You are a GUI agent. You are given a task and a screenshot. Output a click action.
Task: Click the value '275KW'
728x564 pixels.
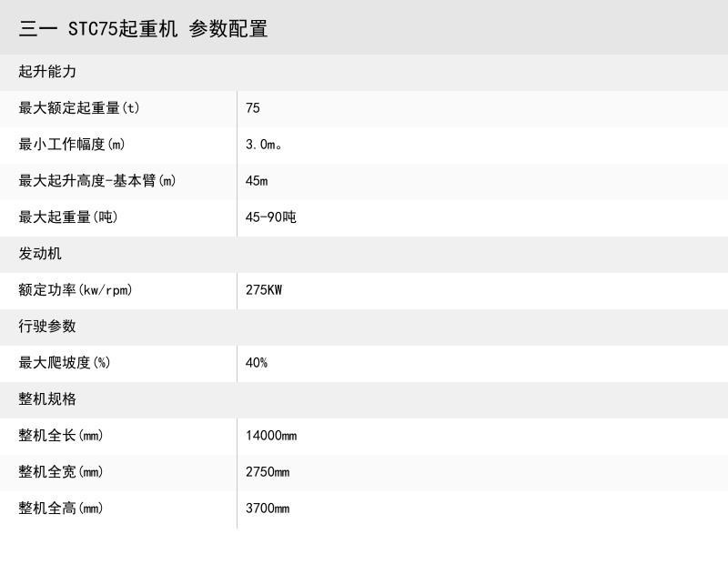[264, 290]
